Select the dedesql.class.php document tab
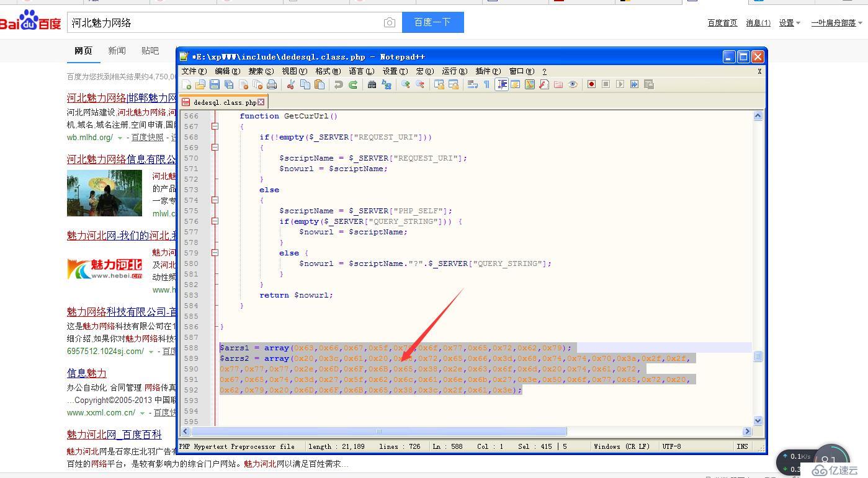The height and width of the screenshot is (478, 868). tap(224, 102)
